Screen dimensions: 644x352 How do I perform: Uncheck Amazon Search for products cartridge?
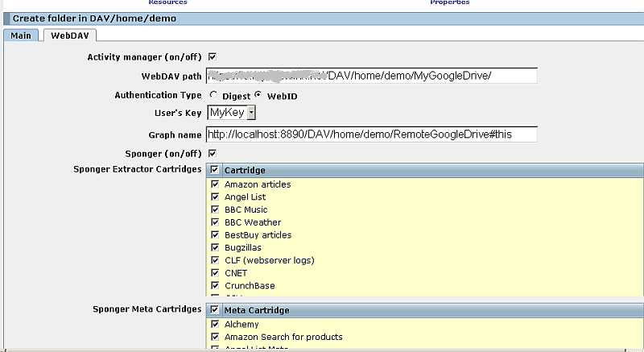point(215,337)
